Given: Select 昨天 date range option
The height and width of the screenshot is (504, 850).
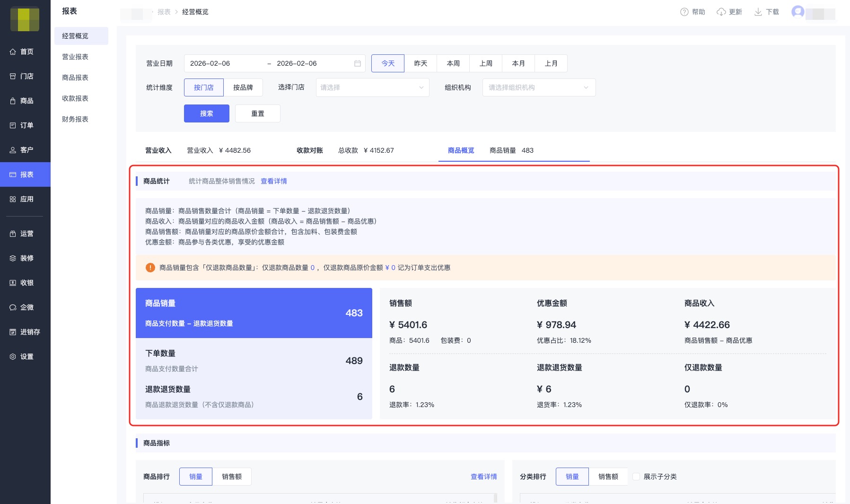Looking at the screenshot, I should pyautogui.click(x=420, y=63).
